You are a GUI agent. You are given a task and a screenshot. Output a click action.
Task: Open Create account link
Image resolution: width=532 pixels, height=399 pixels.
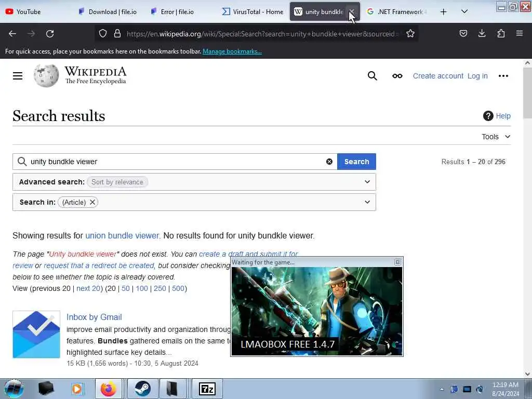438,76
